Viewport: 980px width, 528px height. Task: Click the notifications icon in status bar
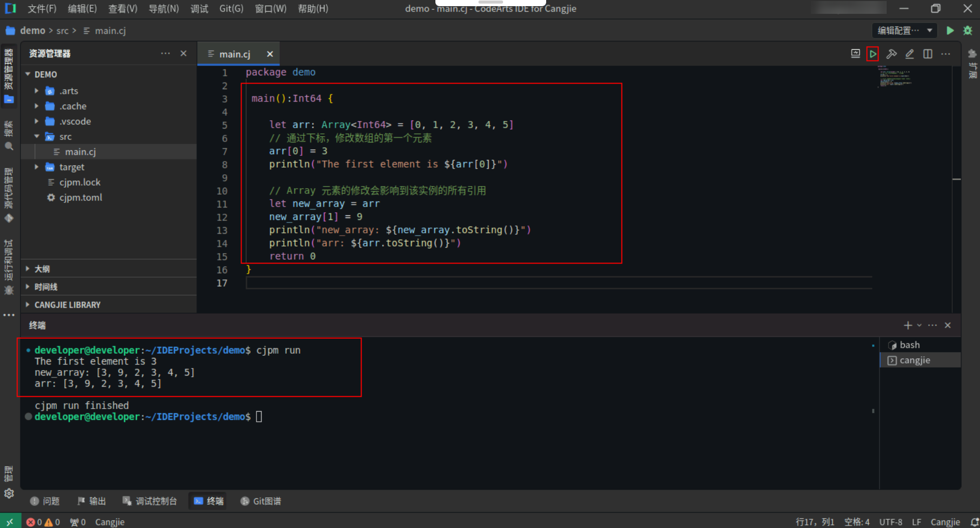[x=974, y=522]
